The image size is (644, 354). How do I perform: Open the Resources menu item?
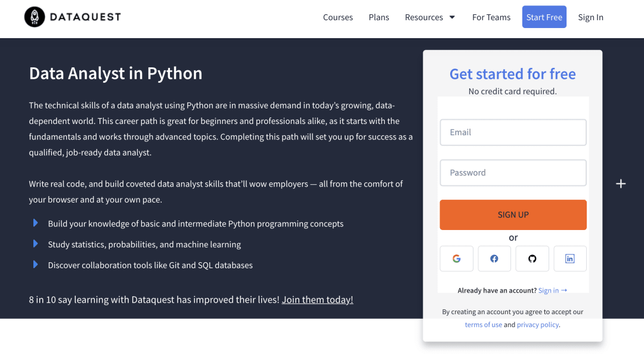coord(424,17)
